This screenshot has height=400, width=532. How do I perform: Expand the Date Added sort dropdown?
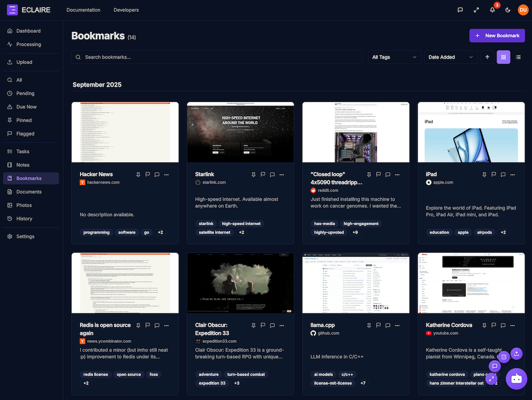pyautogui.click(x=451, y=57)
